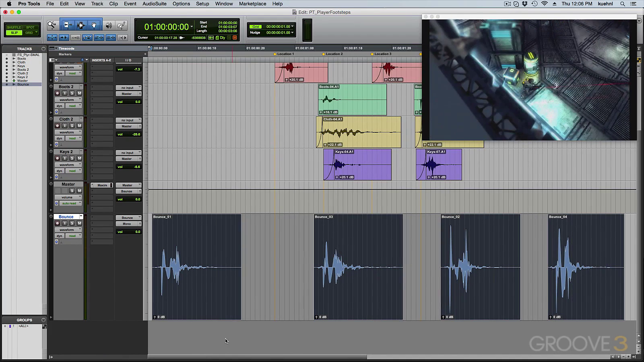Open the Wi-Fi status menu
Viewport: 644px width, 362px height.
click(544, 4)
